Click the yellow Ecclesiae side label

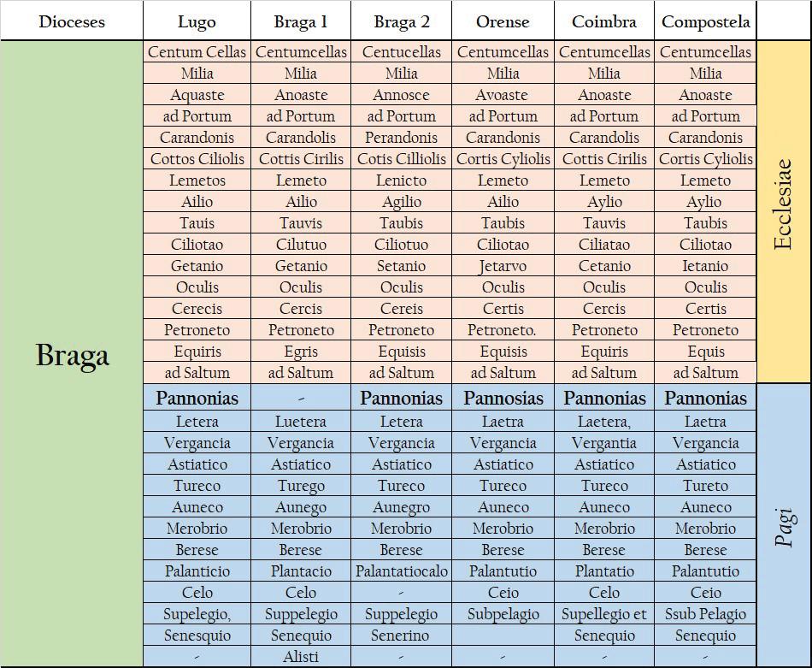tap(783, 211)
